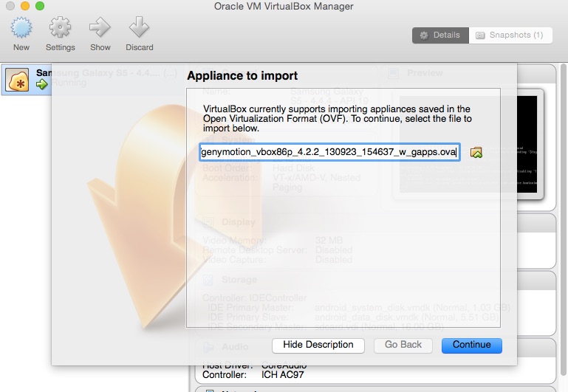
Task: Switch to the Details view
Action: coord(440,35)
